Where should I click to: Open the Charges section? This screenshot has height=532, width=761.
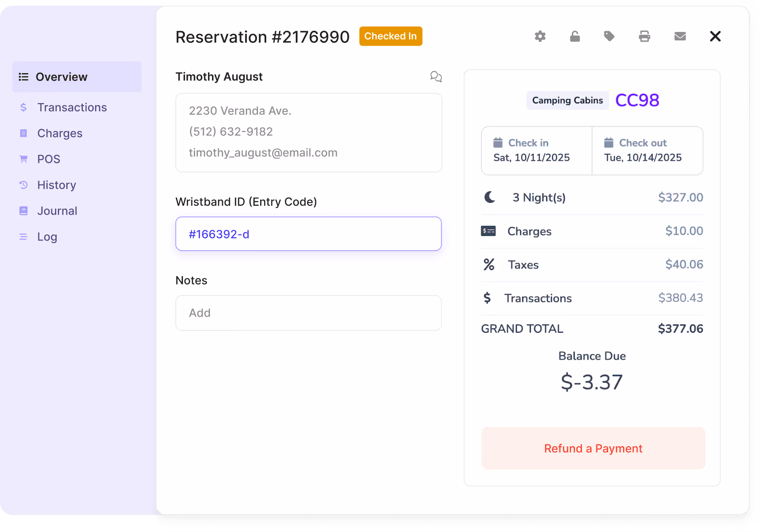point(59,133)
